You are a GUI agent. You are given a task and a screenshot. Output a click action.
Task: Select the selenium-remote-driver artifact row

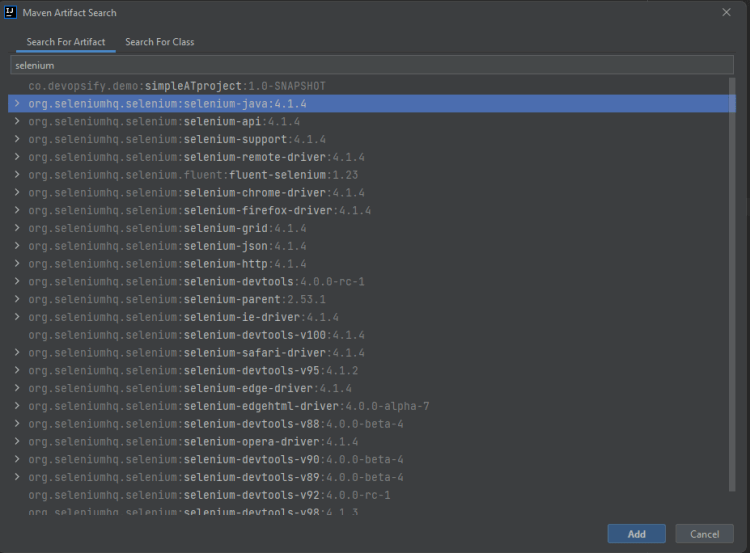[x=196, y=157]
